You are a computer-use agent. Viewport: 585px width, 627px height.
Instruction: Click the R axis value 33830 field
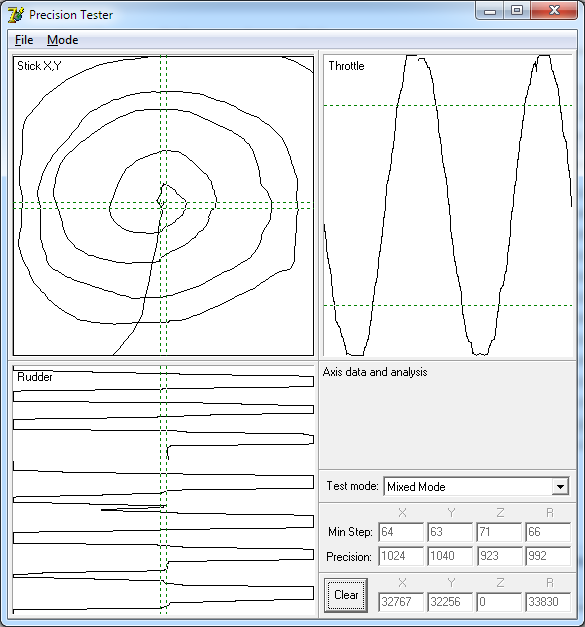coord(548,602)
